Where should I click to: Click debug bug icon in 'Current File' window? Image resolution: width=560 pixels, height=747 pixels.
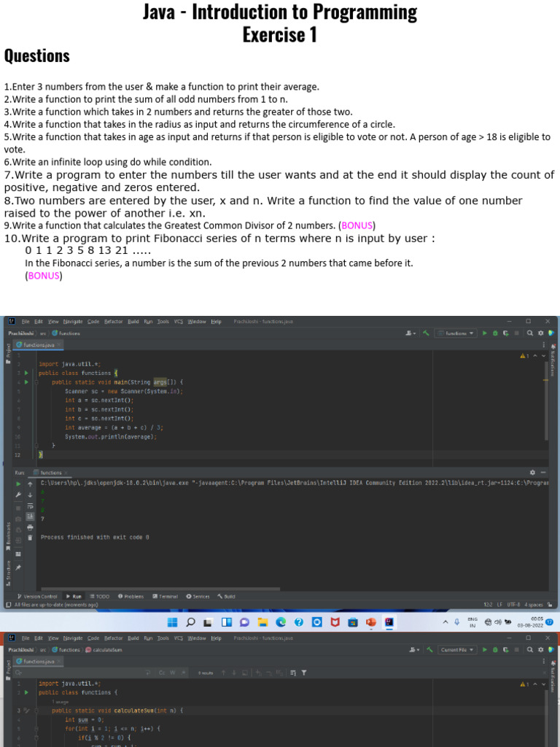(495, 649)
